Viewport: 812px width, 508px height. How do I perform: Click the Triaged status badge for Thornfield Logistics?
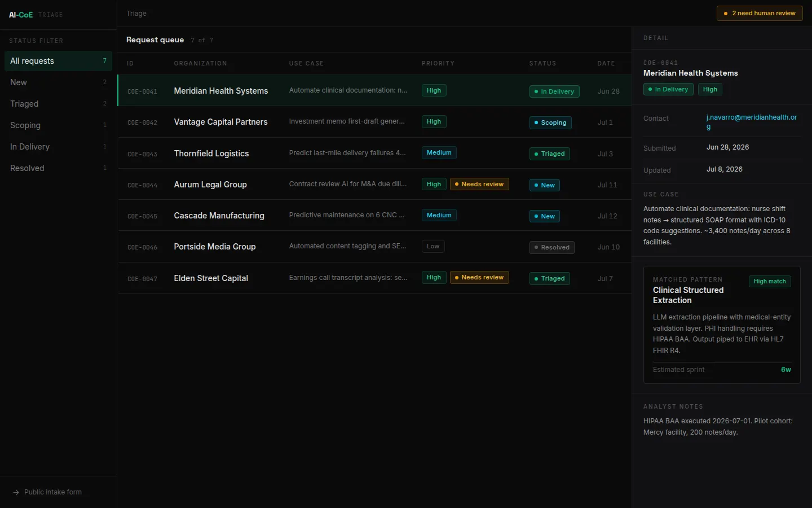(x=549, y=154)
